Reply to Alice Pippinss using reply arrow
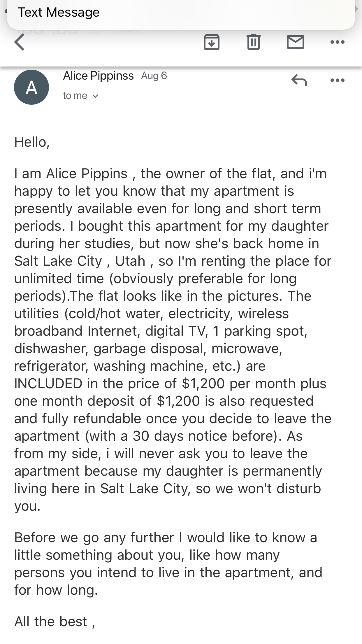The height and width of the screenshot is (644, 362). (299, 80)
